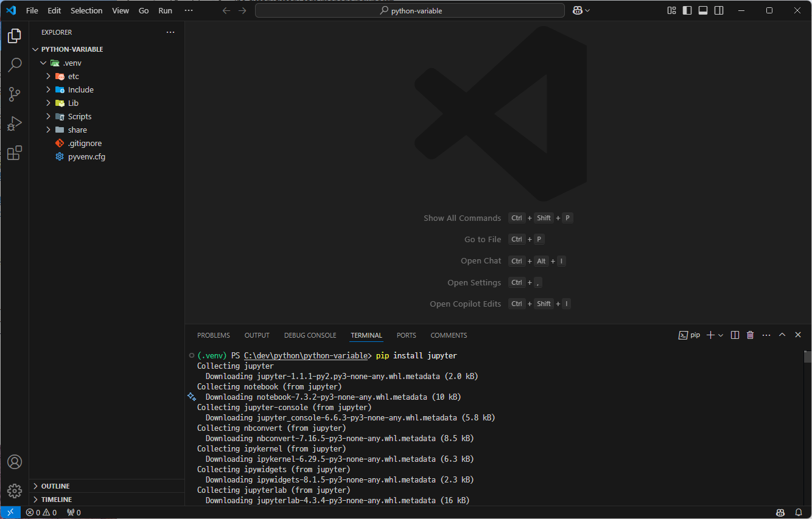Open the Extensions view icon

point(15,153)
